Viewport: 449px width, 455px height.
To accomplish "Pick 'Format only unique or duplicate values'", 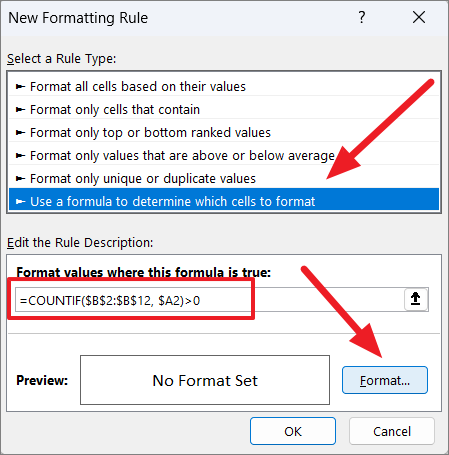I will [x=224, y=179].
